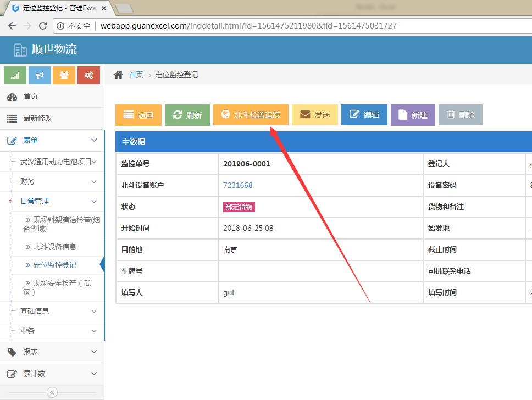Click the browser address bar URL

coord(248,26)
